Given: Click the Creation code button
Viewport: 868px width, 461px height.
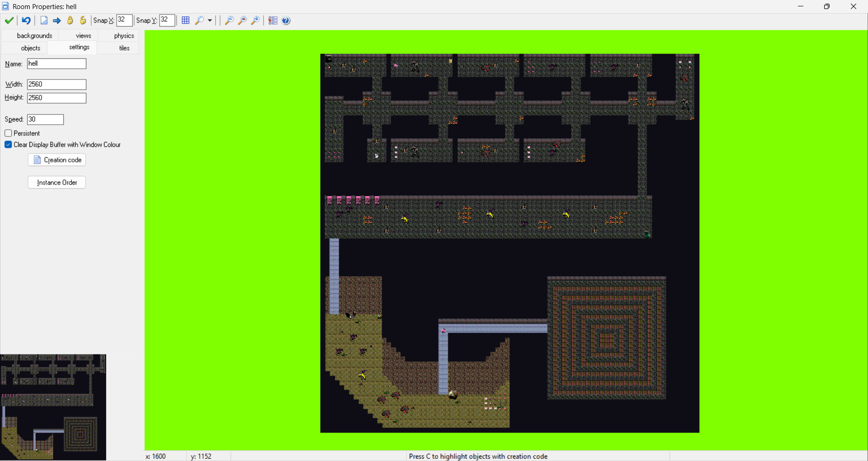Looking at the screenshot, I should click(x=57, y=160).
